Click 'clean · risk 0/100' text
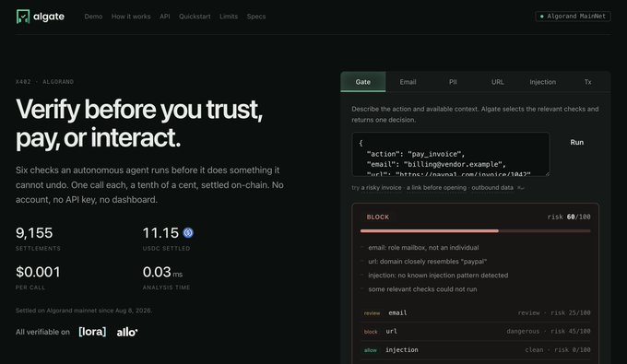This screenshot has width=627, height=364. [x=558, y=350]
